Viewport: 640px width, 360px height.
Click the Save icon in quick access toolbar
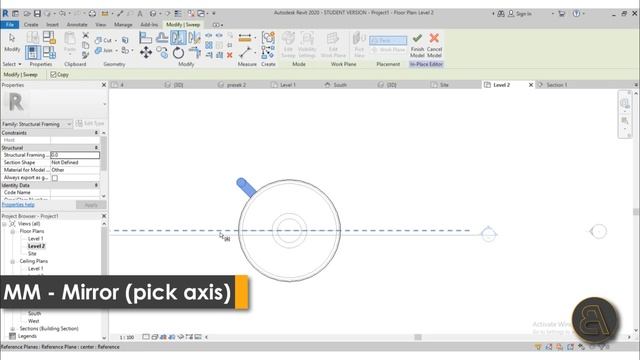[37, 13]
